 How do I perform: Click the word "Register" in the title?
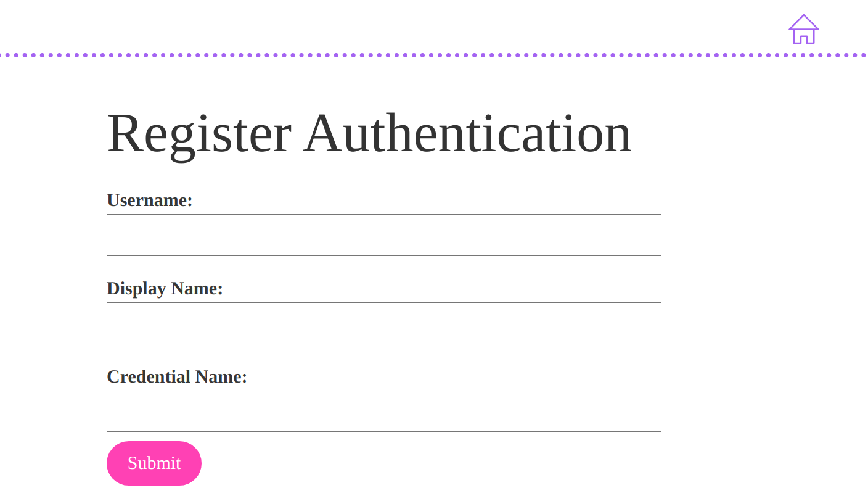199,133
